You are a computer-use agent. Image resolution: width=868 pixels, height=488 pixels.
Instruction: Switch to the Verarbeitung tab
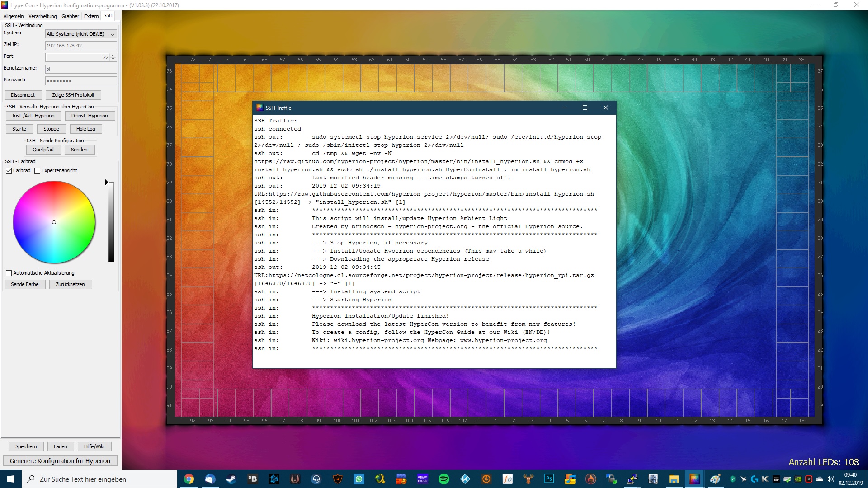42,16
